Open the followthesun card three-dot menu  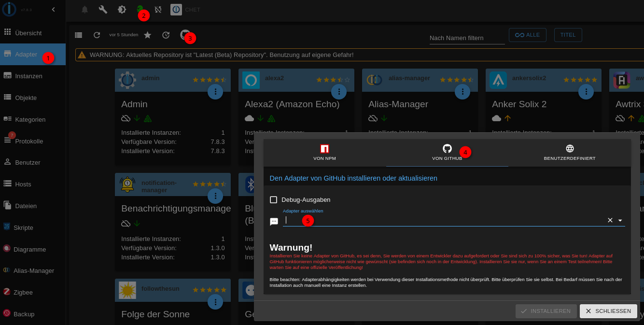click(215, 302)
